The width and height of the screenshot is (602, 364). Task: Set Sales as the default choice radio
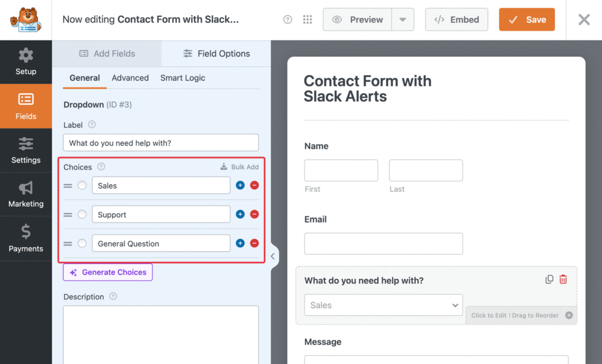[x=82, y=186]
